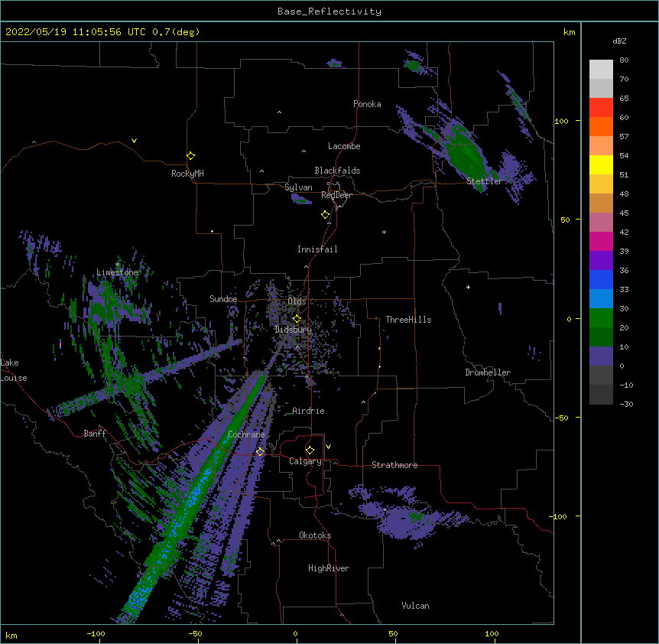Screen dimensions: 659x644
Task: Select the 36 dBZ blue color swatch
Action: point(601,279)
